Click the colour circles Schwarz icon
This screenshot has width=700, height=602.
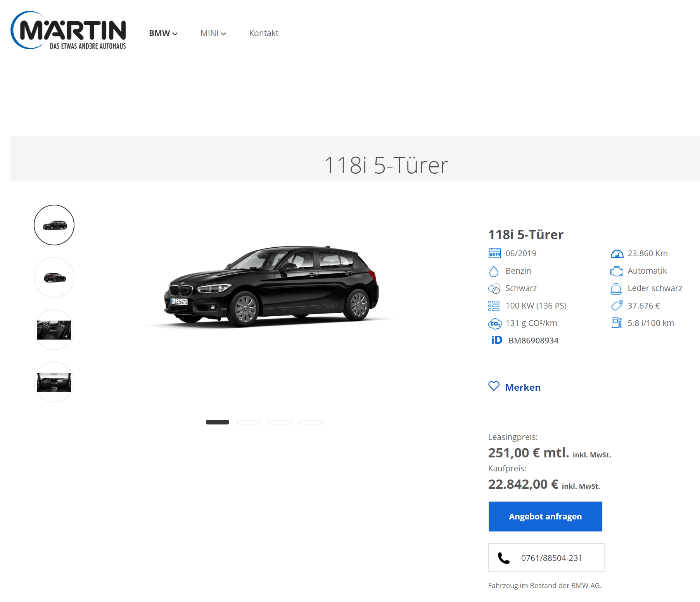click(494, 288)
